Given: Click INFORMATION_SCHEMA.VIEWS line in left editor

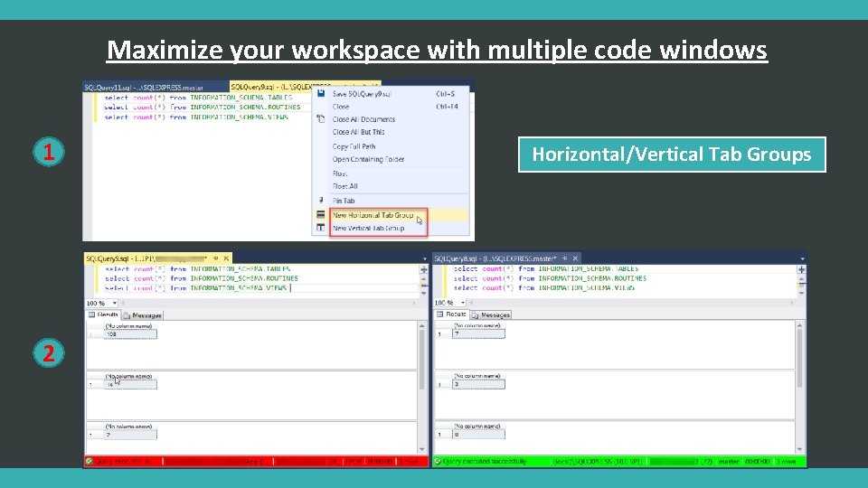Looking at the screenshot, I should click(x=196, y=287).
